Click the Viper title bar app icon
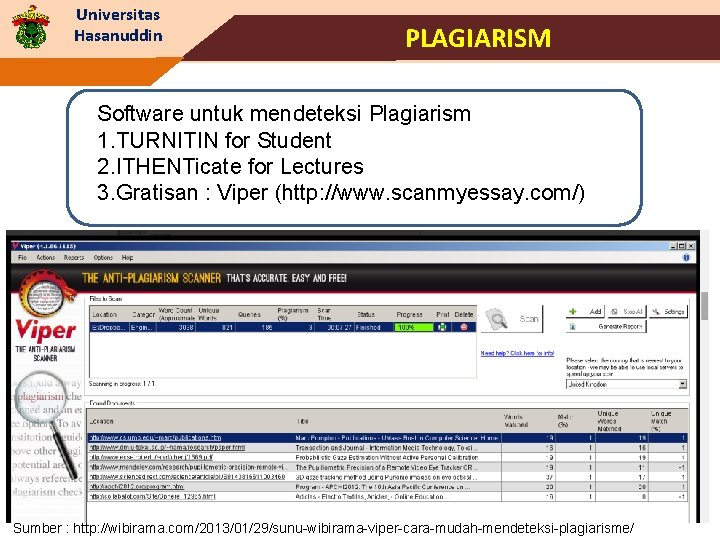720x540 pixels. (x=16, y=247)
